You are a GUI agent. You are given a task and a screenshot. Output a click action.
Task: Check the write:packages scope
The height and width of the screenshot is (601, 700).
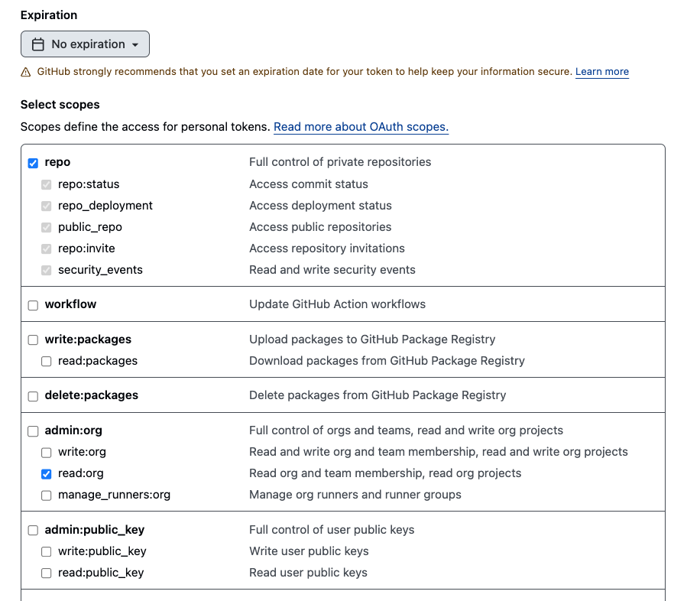tap(33, 340)
